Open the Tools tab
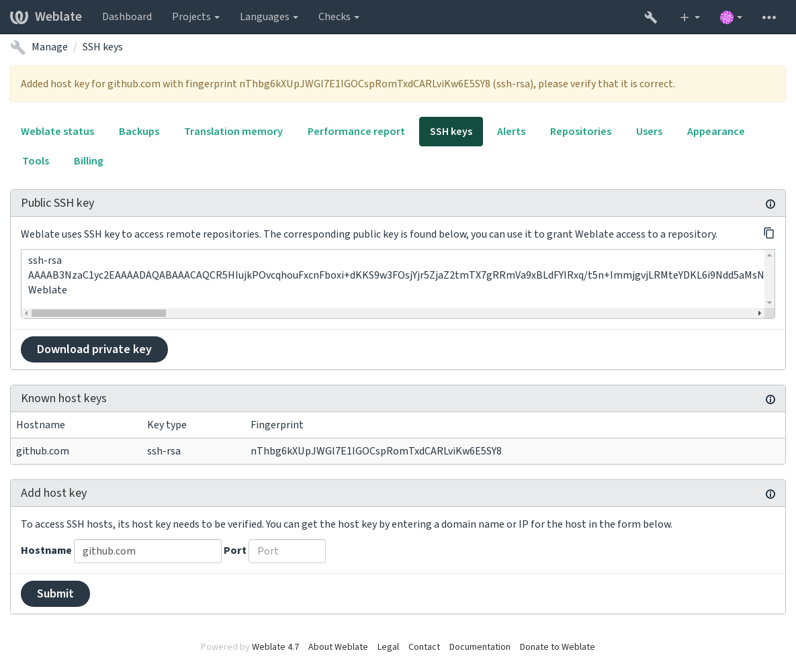The image size is (796, 672). click(36, 160)
